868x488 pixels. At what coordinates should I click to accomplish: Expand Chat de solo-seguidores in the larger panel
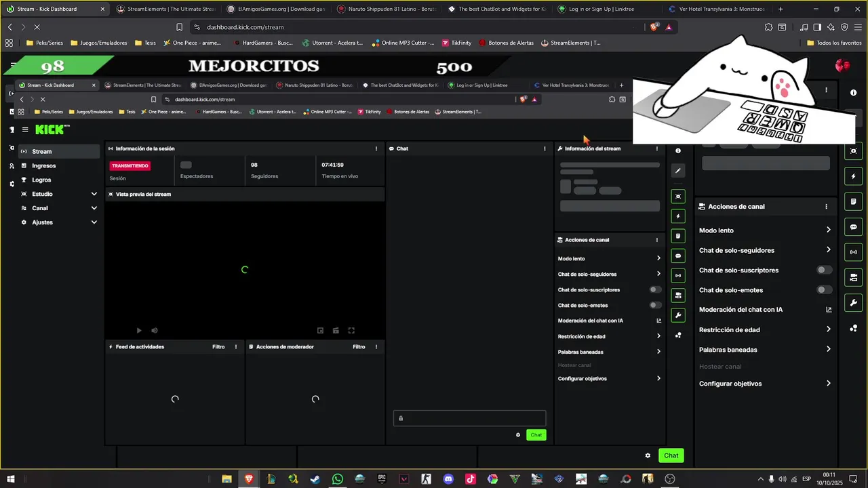(765, 250)
